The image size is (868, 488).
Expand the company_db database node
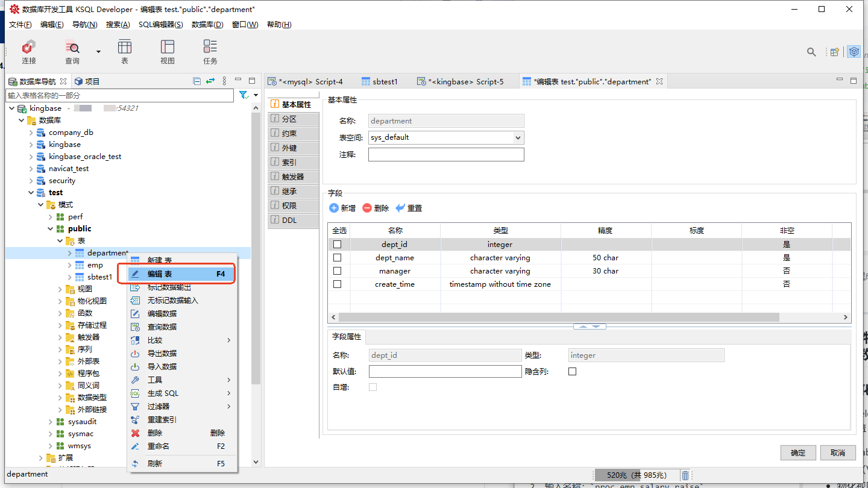coord(31,133)
